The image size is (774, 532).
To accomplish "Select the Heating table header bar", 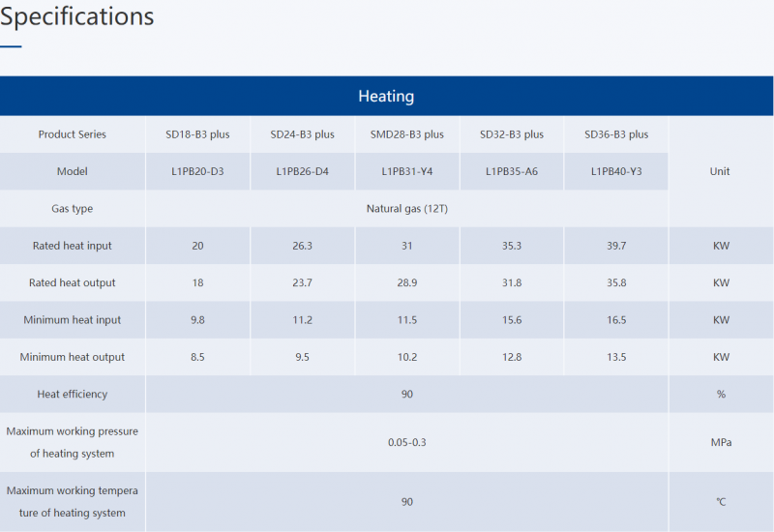I will tap(386, 96).
